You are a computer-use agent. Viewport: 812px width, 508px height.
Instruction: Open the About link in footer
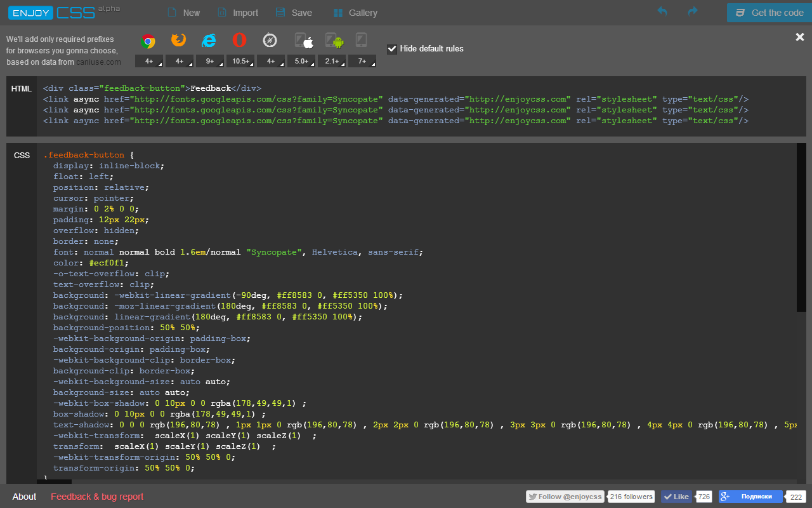coord(25,497)
